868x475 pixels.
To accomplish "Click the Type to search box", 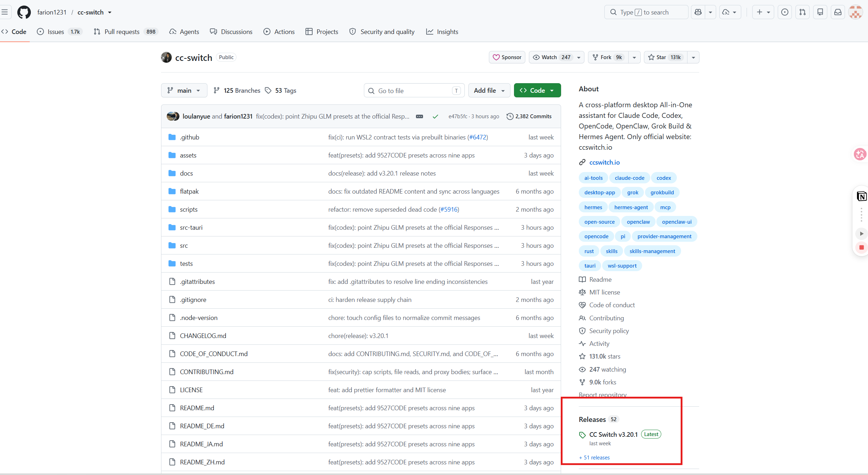I will pos(646,12).
